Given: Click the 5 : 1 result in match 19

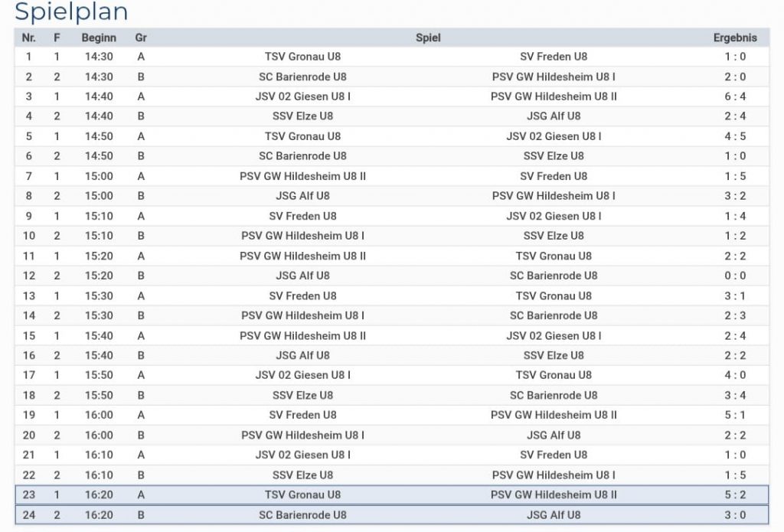Looking at the screenshot, I should (735, 415).
